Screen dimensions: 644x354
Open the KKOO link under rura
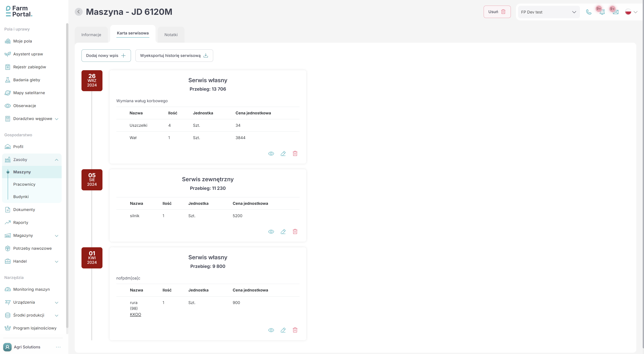click(x=135, y=315)
